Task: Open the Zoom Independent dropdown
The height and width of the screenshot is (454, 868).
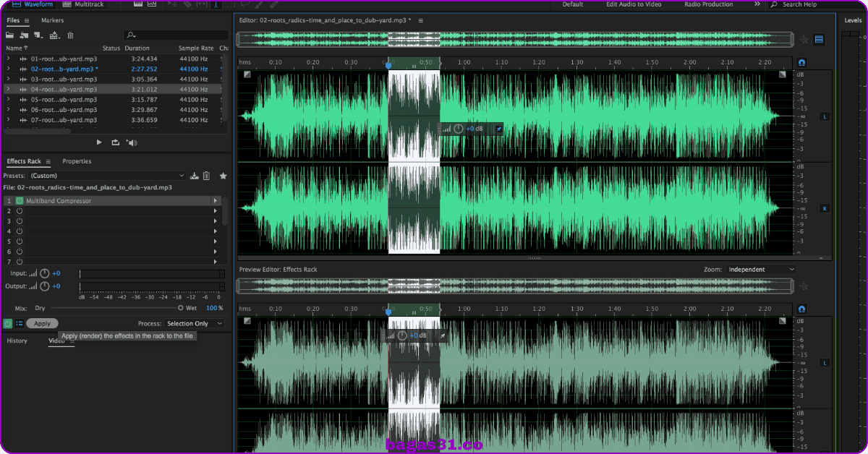Action: coord(760,270)
